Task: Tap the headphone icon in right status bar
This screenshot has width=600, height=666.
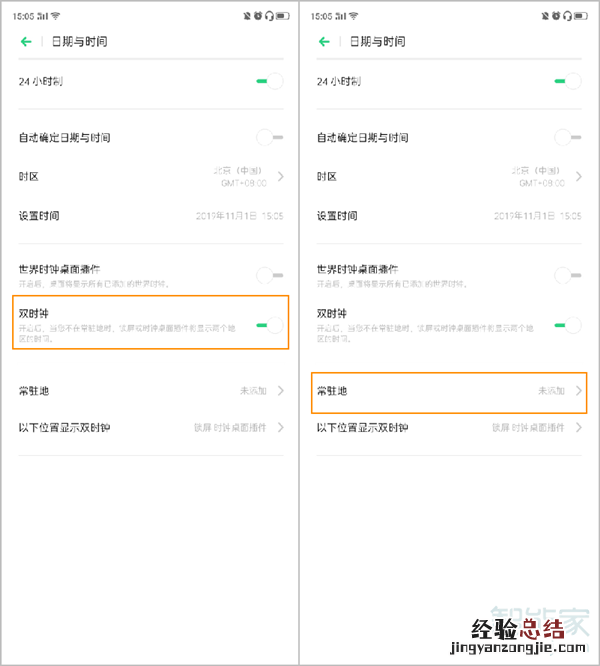Action: click(567, 16)
